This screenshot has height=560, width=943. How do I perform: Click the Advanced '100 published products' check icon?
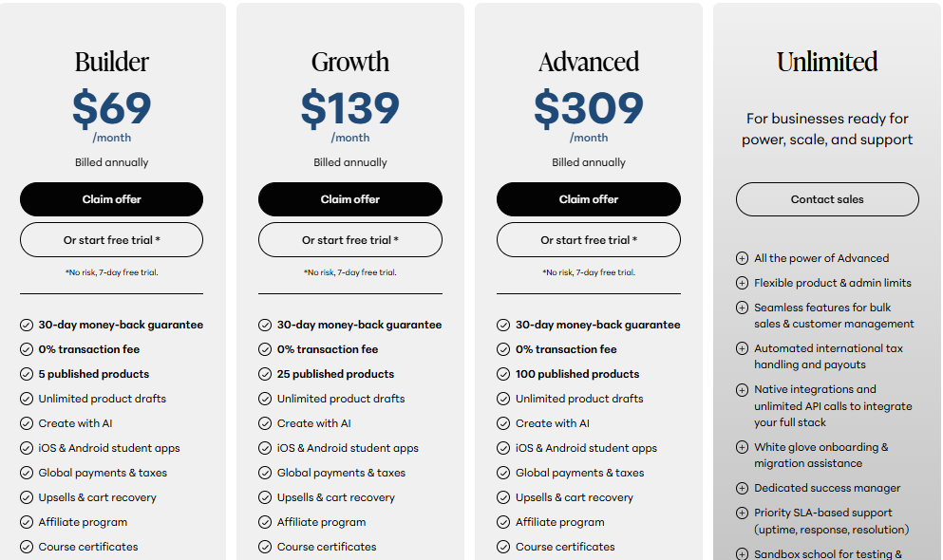[x=503, y=374]
